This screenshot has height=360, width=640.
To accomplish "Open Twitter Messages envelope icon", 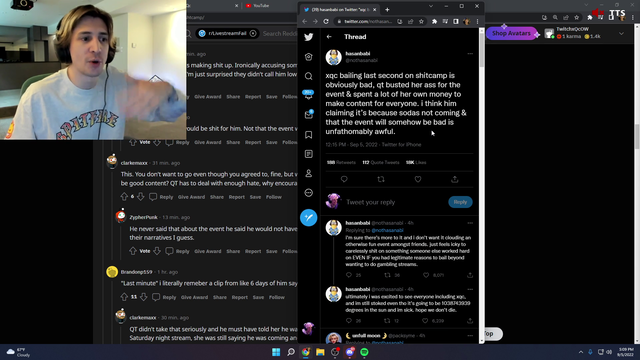I will click(x=309, y=115).
